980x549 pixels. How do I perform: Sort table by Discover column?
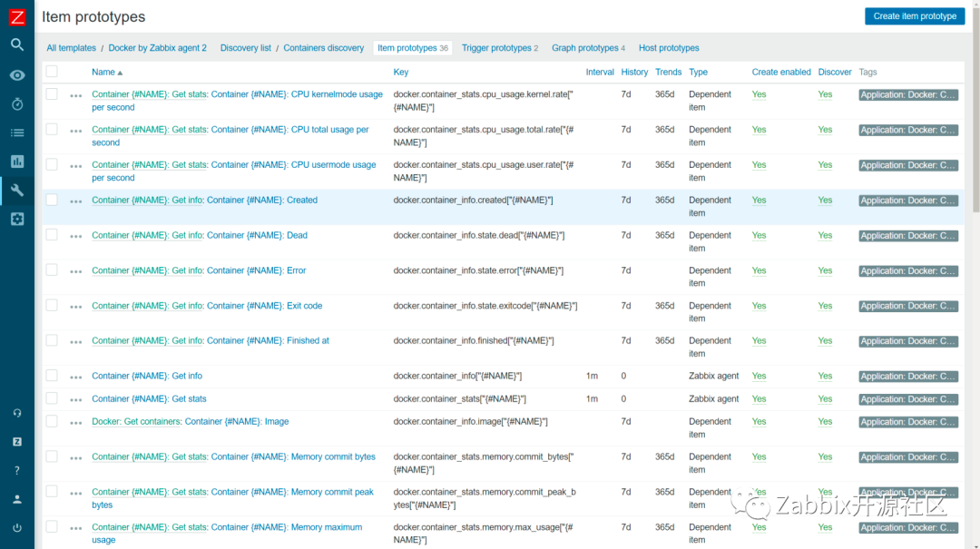coord(835,72)
